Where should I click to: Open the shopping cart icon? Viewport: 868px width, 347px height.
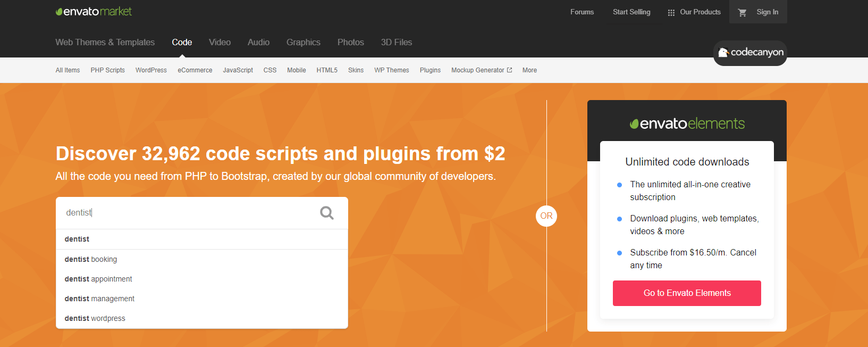[x=743, y=12]
